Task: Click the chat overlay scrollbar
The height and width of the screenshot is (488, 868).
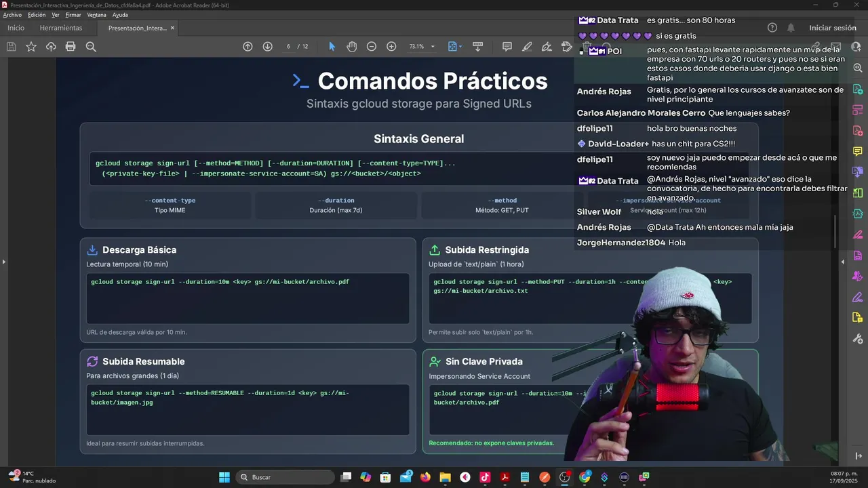Action: coord(835,232)
